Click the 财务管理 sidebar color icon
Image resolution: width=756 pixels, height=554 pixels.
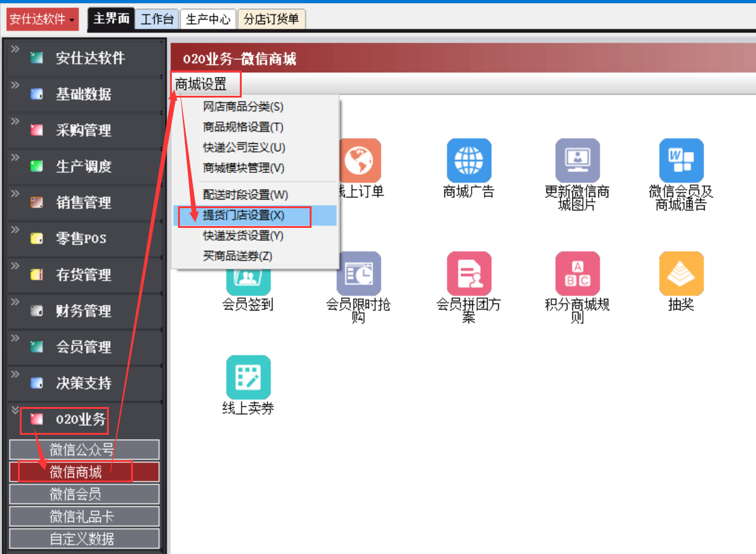pyautogui.click(x=37, y=311)
